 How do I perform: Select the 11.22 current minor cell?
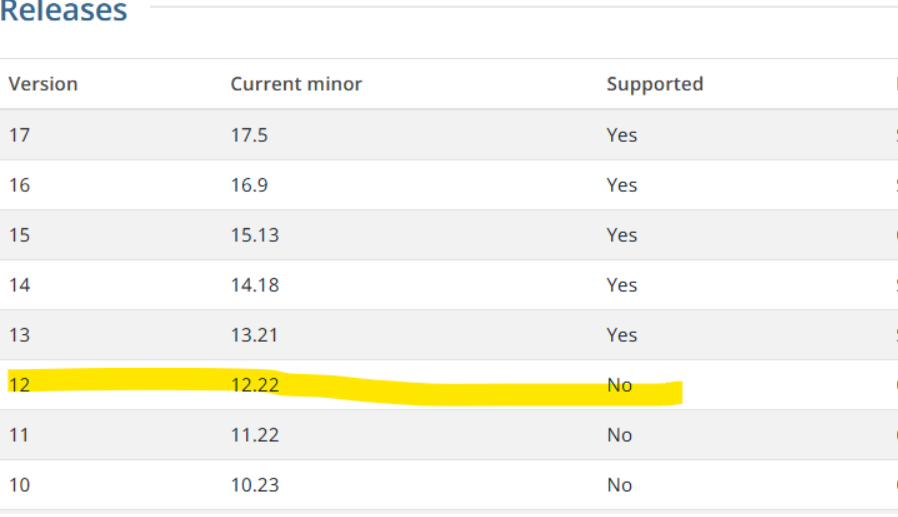(x=254, y=435)
